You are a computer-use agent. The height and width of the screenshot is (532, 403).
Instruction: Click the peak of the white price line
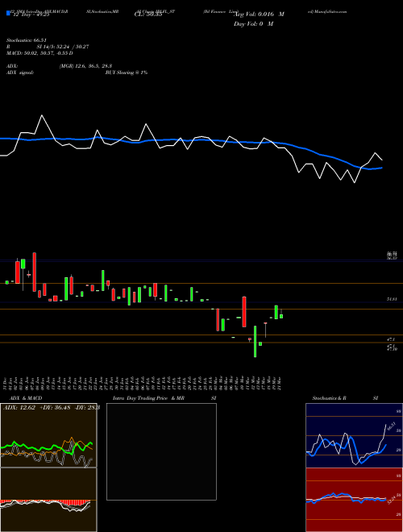point(42,115)
